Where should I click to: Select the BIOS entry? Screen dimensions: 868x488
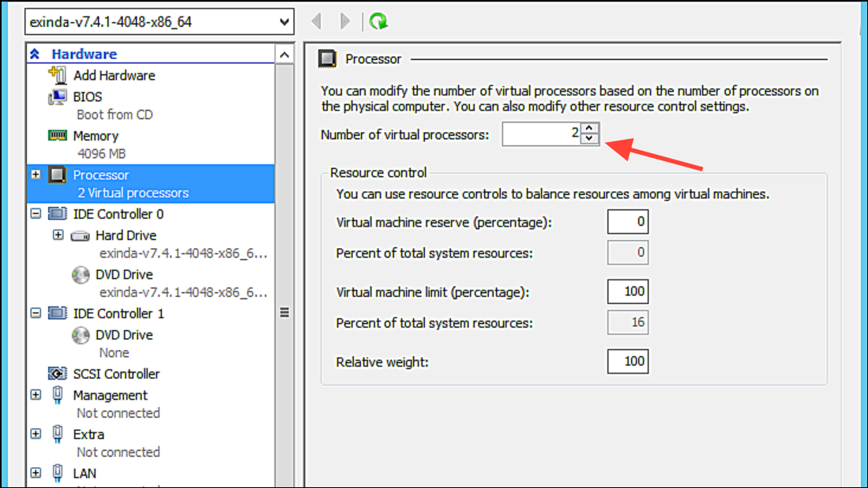pyautogui.click(x=88, y=97)
